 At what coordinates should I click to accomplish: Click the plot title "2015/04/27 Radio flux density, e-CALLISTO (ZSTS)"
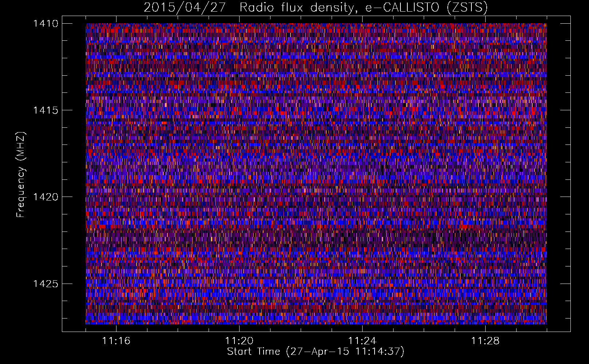point(316,7)
